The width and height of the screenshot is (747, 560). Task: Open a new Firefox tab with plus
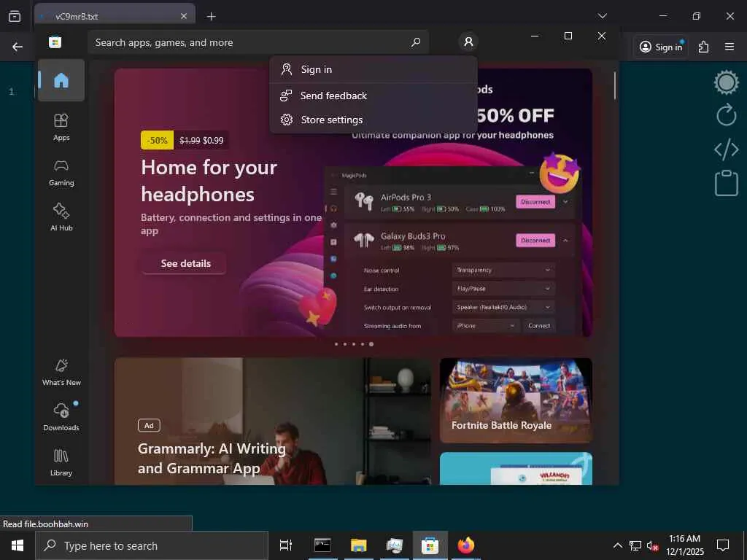pos(211,16)
